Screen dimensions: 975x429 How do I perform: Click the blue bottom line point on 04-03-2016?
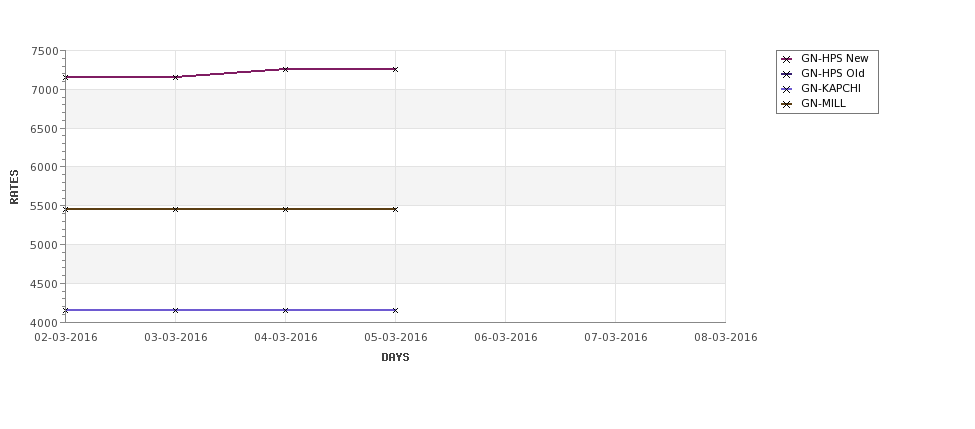285,310
